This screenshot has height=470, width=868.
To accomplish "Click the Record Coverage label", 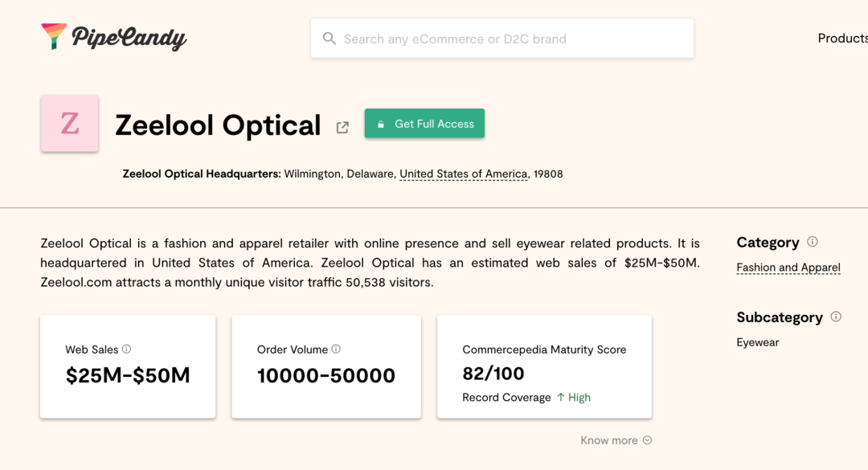I will (506, 398).
